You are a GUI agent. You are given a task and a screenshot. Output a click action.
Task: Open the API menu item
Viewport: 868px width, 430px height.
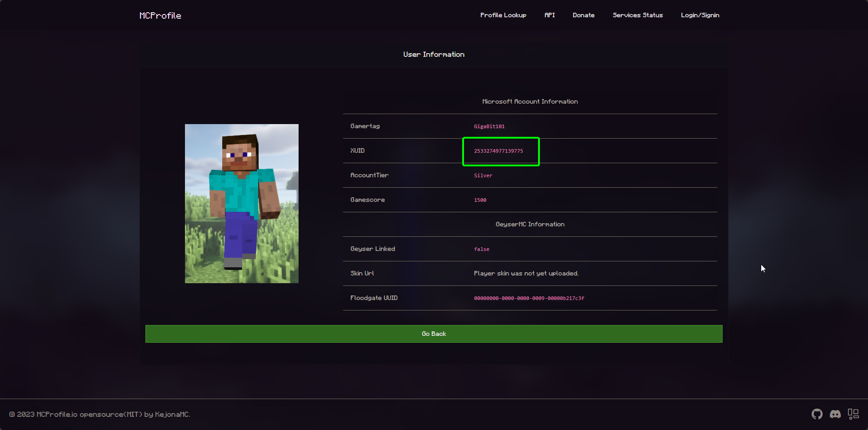pos(549,15)
